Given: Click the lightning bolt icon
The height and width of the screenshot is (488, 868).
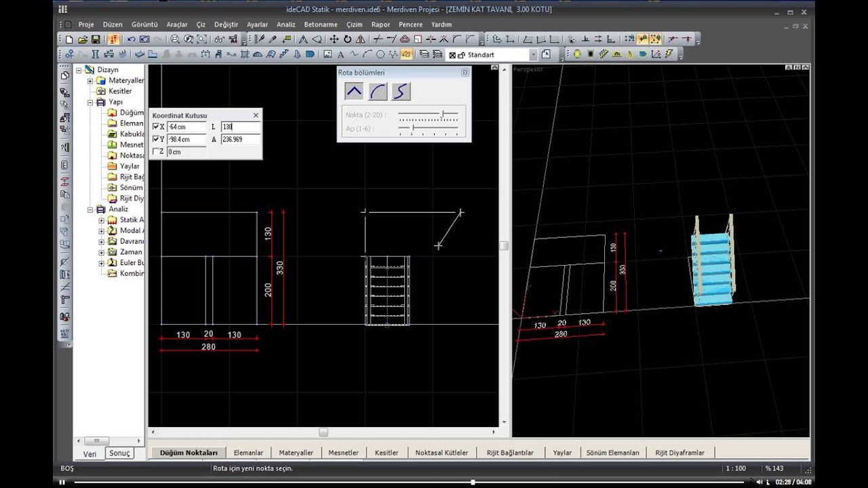Looking at the screenshot, I should click(669, 54).
